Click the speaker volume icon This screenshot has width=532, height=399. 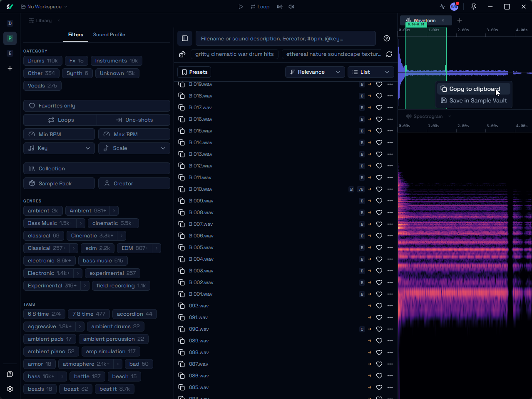291,7
